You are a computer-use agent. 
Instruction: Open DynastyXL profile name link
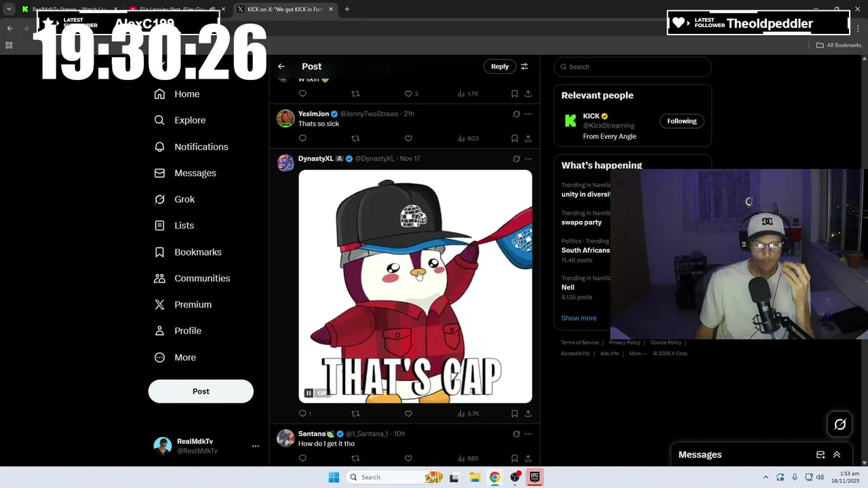316,159
